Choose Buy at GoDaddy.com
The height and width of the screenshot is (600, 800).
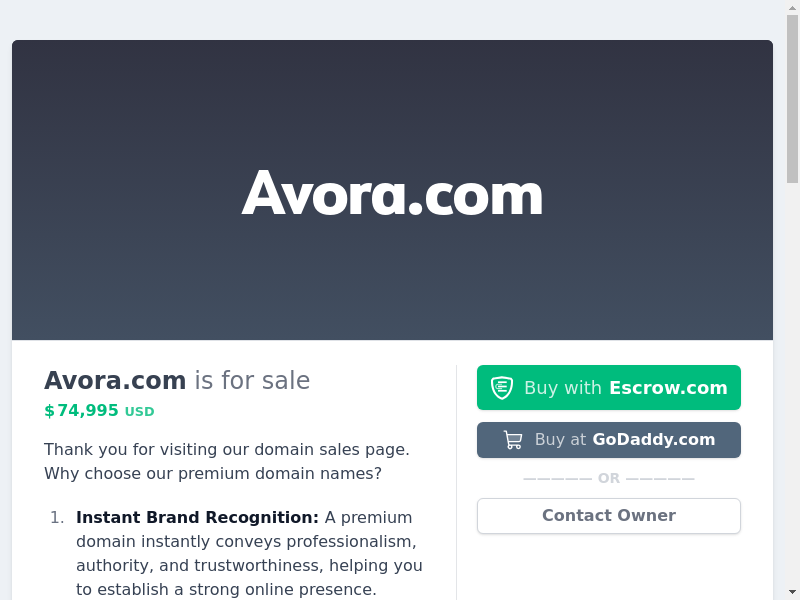[x=609, y=440]
